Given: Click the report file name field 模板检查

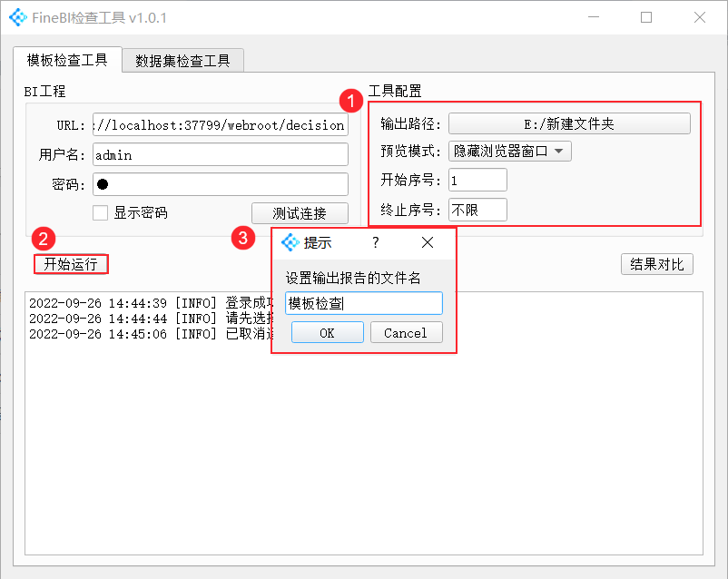Looking at the screenshot, I should (x=364, y=303).
